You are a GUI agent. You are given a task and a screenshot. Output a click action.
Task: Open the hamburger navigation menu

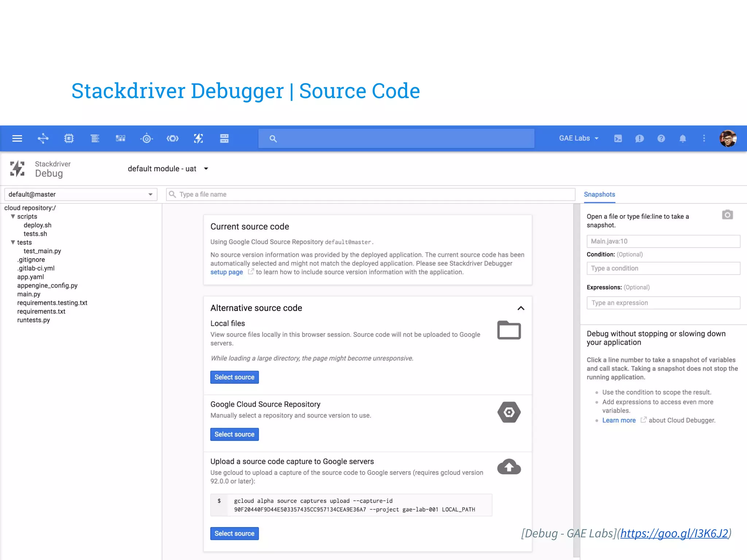click(17, 139)
